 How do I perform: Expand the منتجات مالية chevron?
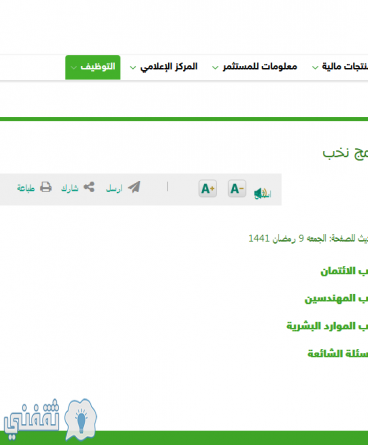pos(315,68)
